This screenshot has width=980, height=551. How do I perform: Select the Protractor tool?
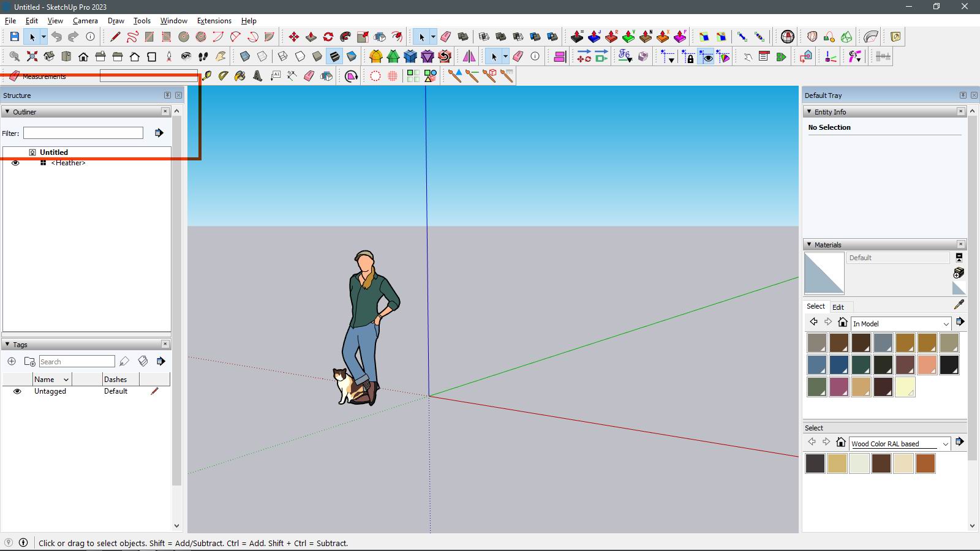tap(224, 76)
